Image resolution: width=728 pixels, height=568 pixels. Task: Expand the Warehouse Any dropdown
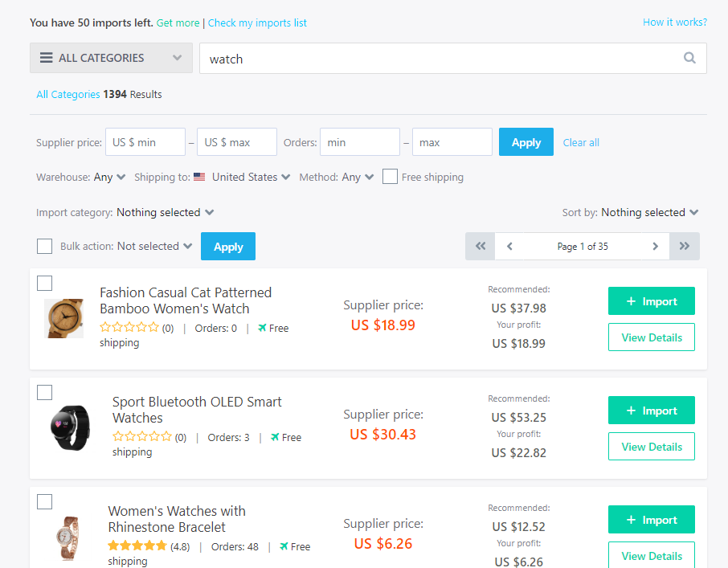[x=109, y=178]
